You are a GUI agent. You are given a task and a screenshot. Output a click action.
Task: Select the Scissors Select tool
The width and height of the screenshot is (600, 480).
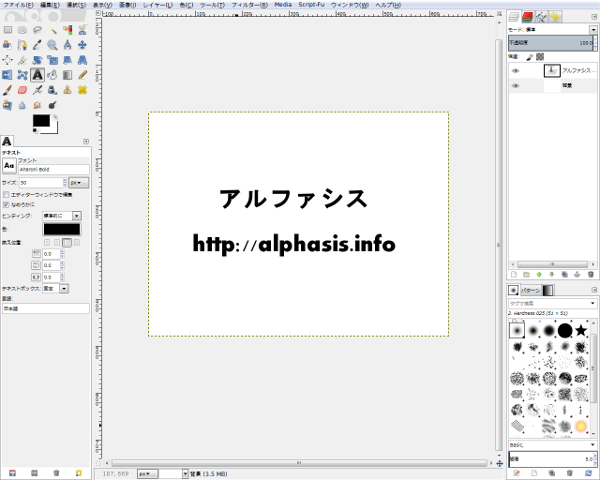(x=82, y=29)
